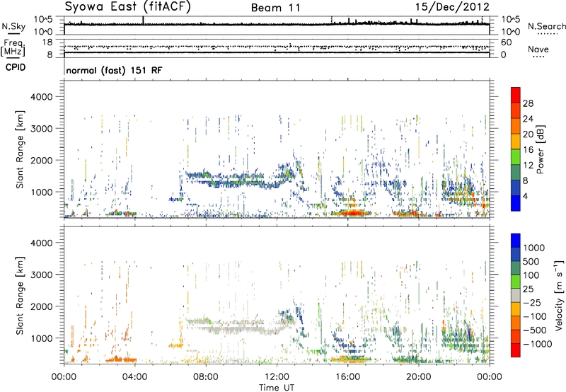The height and width of the screenshot is (392, 566).
Task: Select the '28' label on Power color bar
Action: click(528, 103)
